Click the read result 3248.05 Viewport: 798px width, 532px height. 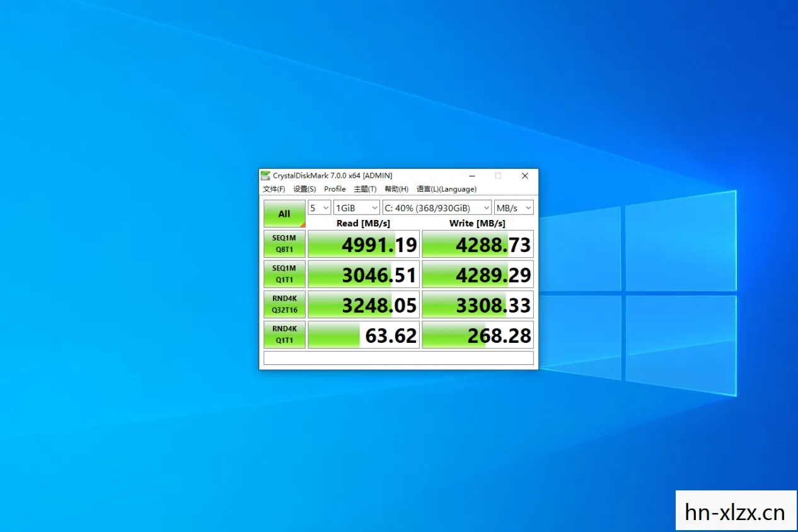364,304
